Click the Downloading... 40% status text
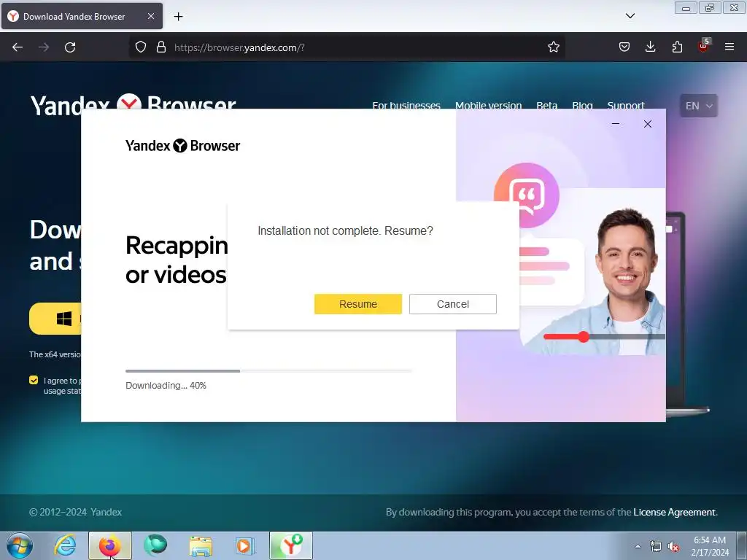This screenshot has width=747, height=560. click(x=166, y=385)
